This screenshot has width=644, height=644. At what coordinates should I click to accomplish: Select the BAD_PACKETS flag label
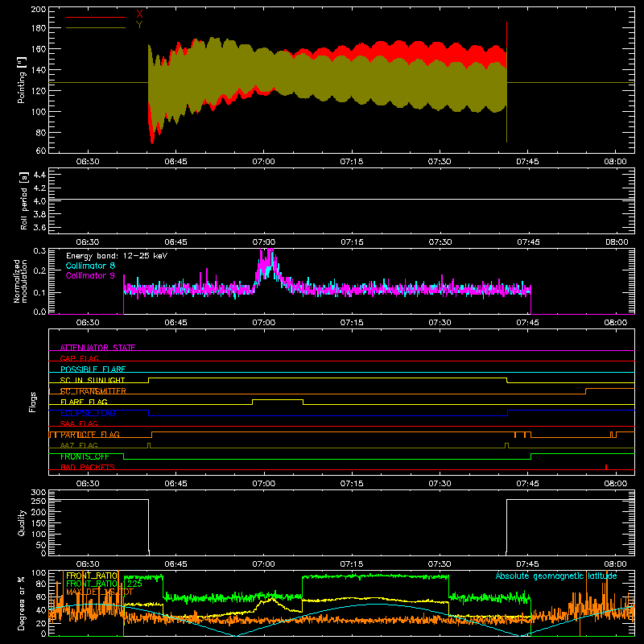(88, 467)
